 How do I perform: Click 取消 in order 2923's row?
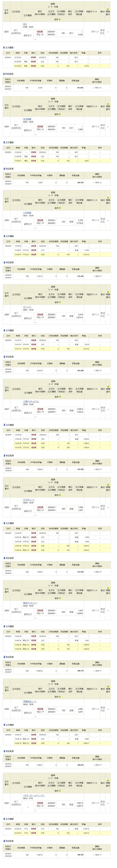tap(102, 30)
